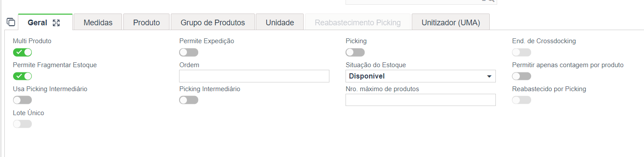This screenshot has width=644, height=157.
Task: Focus Nro. máximo de produtos field
Action: pyautogui.click(x=420, y=100)
